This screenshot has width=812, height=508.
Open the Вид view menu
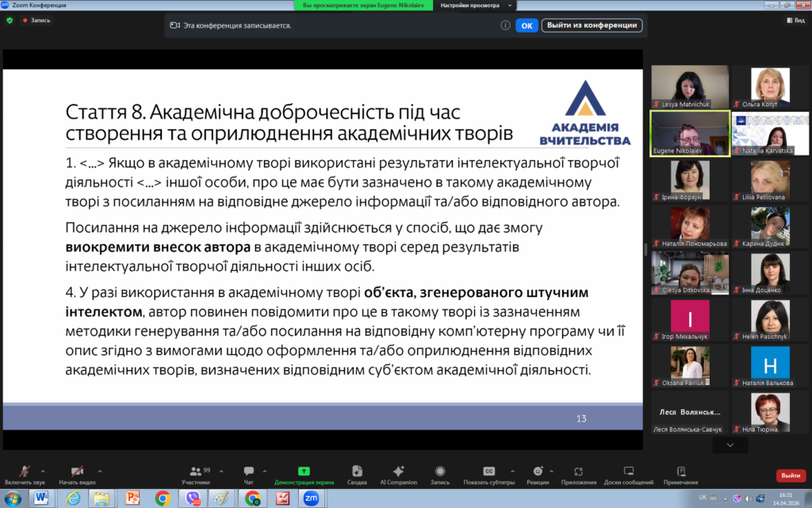(795, 21)
